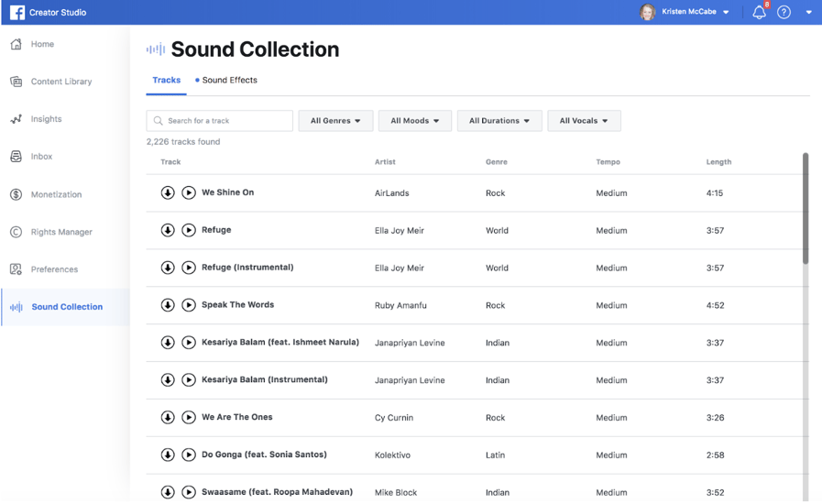822x504 pixels.
Task: Open the notifications bell
Action: click(759, 12)
